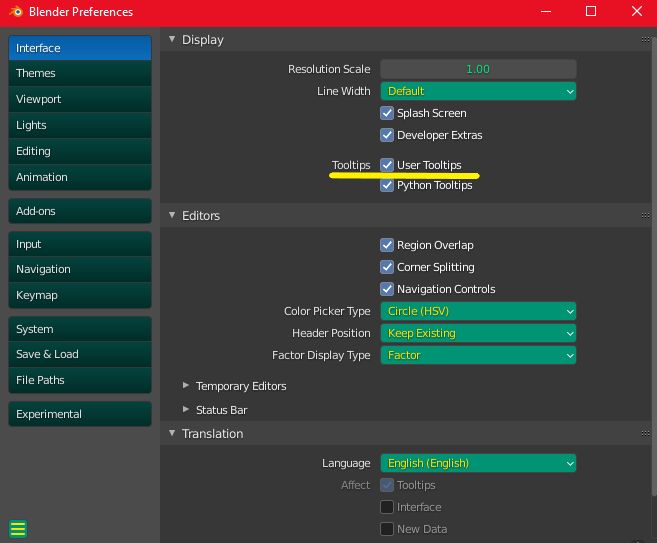Enable the New Data translation checkbox
The image size is (657, 543).
pos(387,529)
